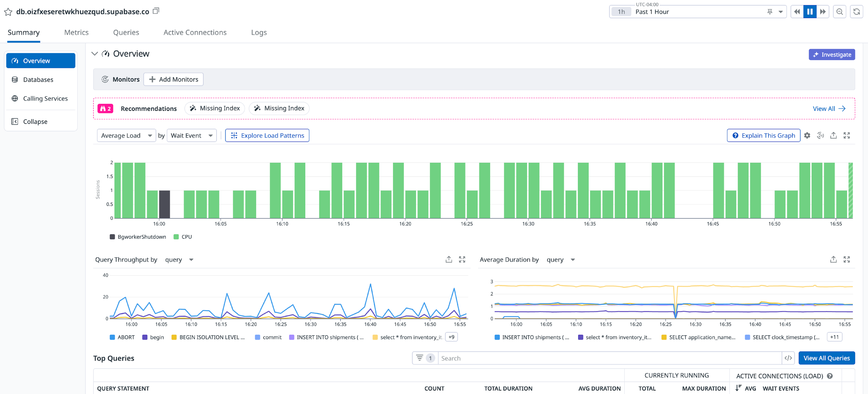The width and height of the screenshot is (868, 394).
Task: Open the Queries tab
Action: [x=126, y=32]
